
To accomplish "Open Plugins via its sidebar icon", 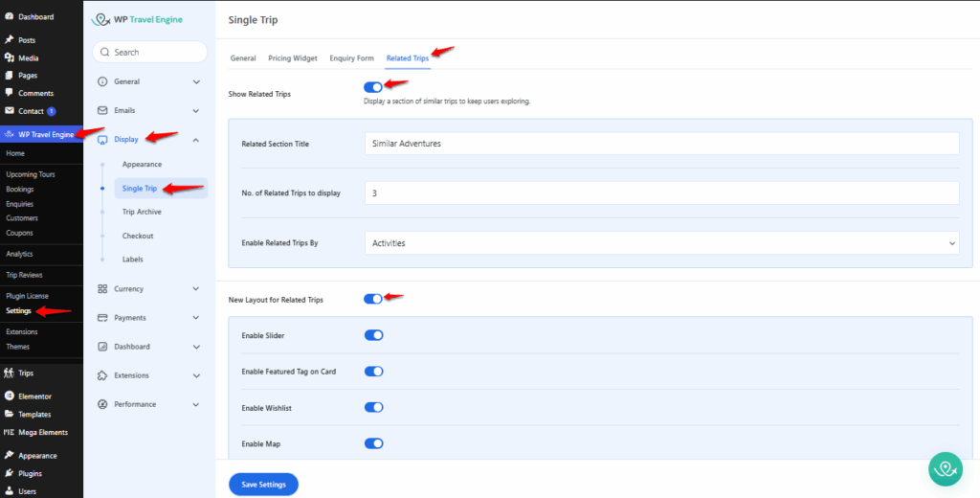I will tap(9, 473).
